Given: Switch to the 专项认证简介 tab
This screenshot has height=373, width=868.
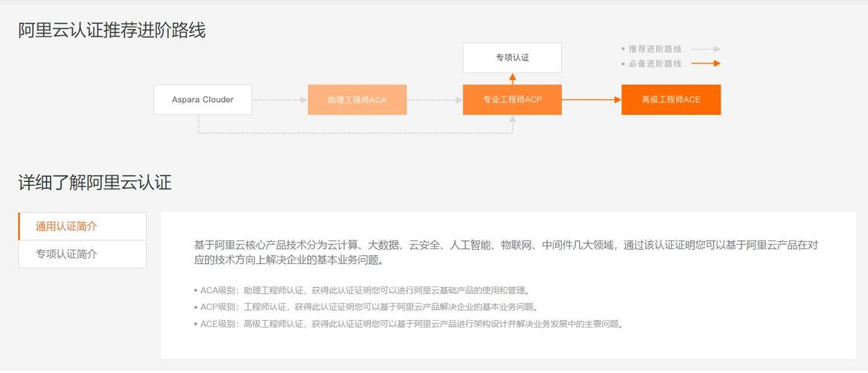Looking at the screenshot, I should [83, 254].
